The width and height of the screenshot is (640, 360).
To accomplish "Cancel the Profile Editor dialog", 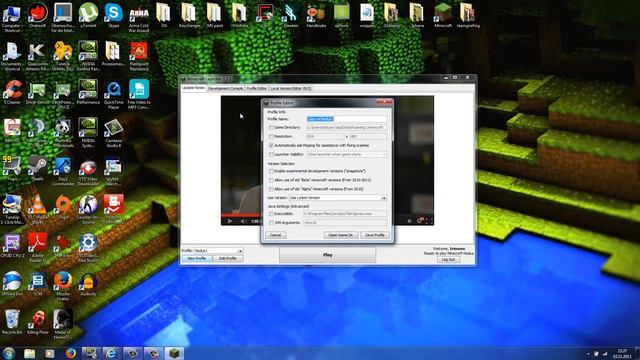I will [276, 235].
